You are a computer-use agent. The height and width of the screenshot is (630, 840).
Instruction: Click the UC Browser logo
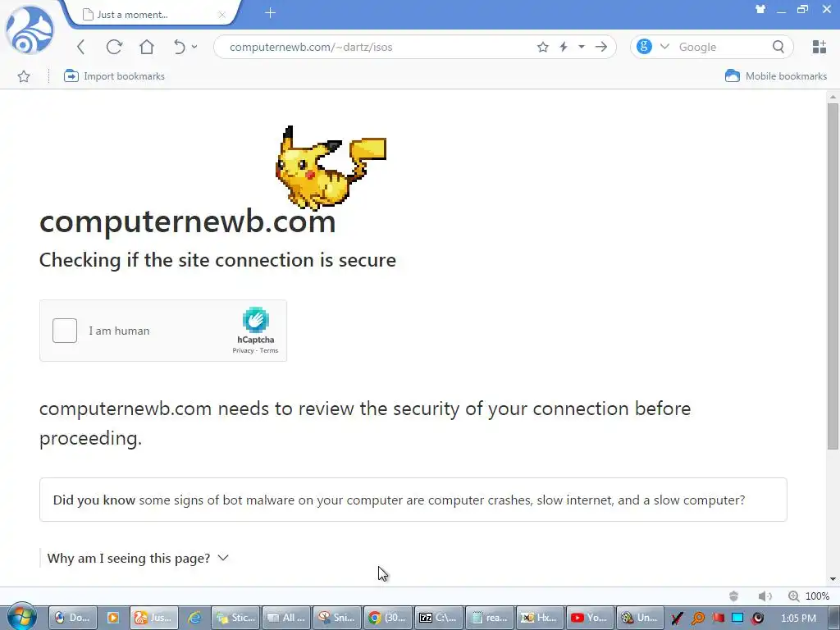(x=30, y=30)
